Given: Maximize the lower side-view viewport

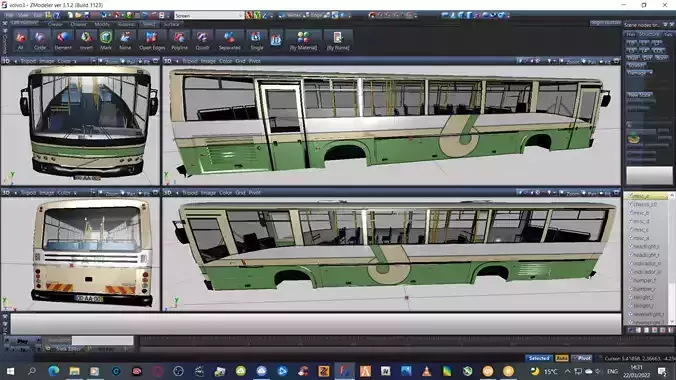Looking at the screenshot, I should click(x=616, y=192).
